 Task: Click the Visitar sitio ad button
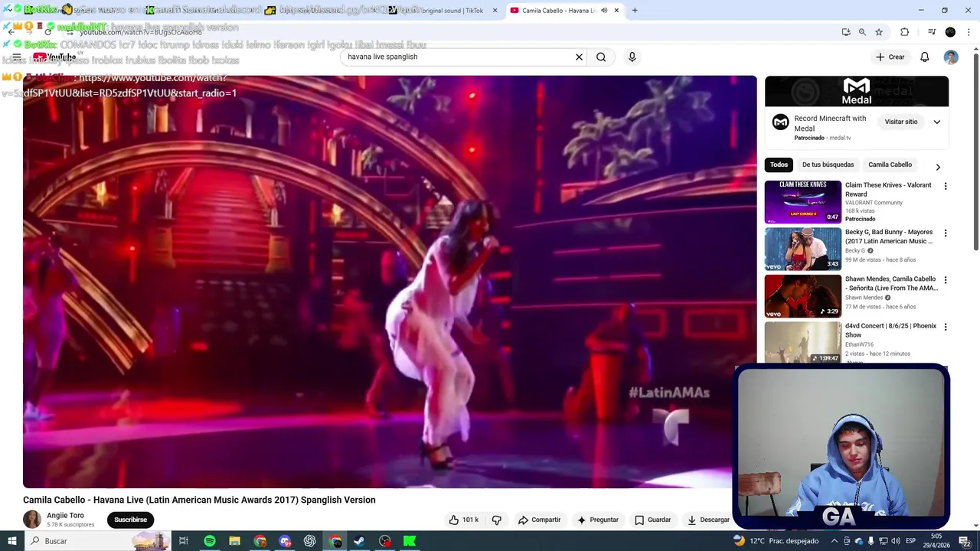point(901,122)
